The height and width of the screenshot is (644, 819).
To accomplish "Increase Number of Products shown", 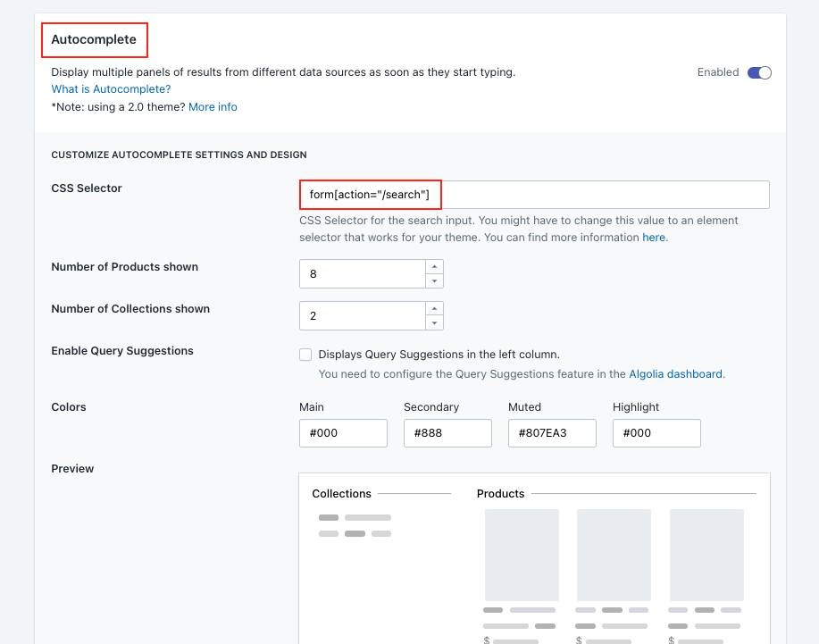I will click(435, 266).
